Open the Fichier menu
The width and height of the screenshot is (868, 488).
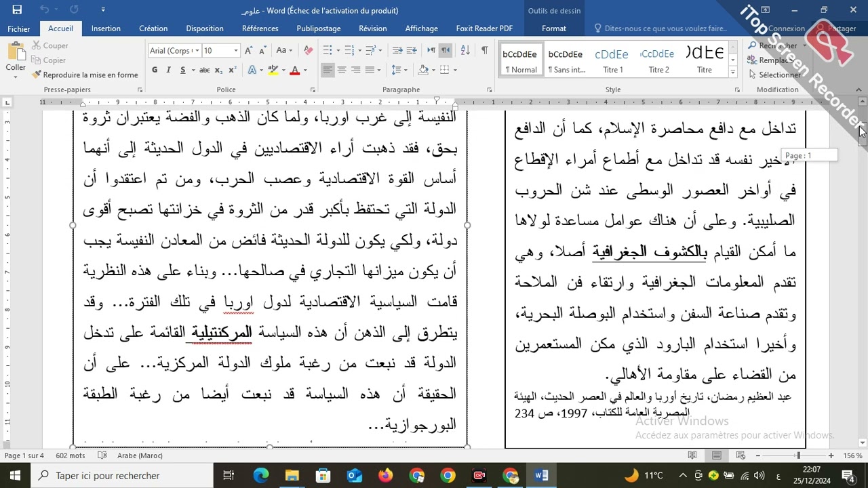(x=19, y=28)
